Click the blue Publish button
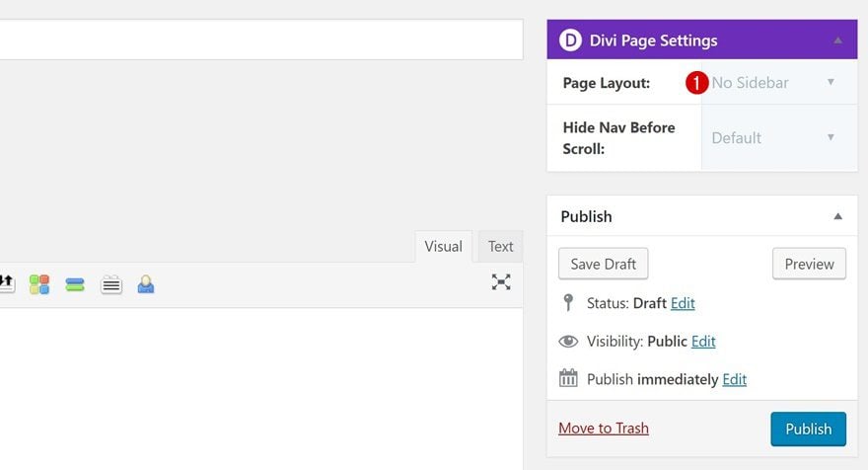The image size is (868, 470). pyautogui.click(x=808, y=429)
